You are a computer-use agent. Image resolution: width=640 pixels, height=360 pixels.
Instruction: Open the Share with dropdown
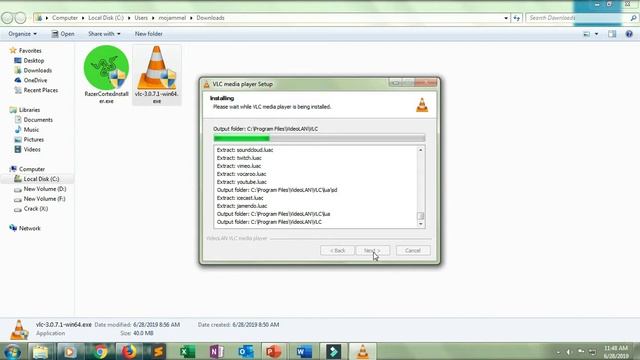[x=104, y=34]
